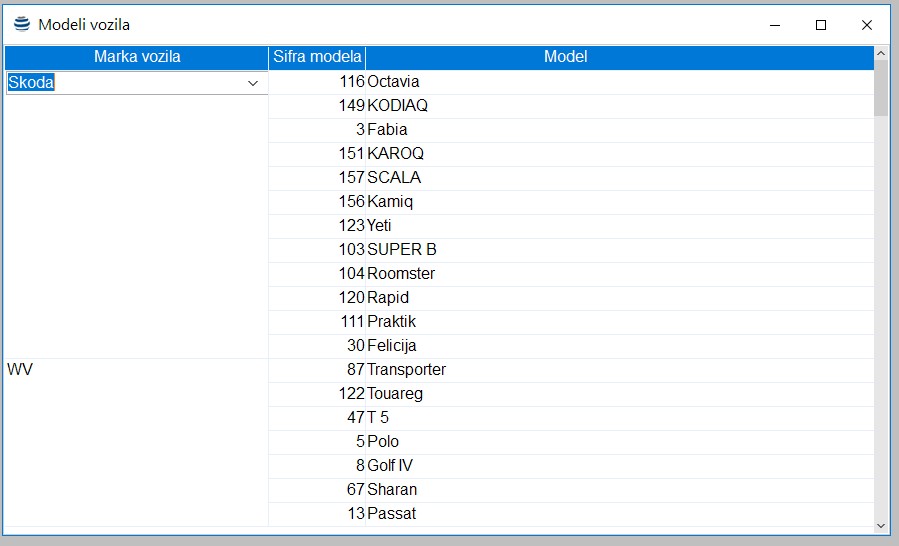
Task: Click the scrollbar up arrow
Action: tap(881, 53)
